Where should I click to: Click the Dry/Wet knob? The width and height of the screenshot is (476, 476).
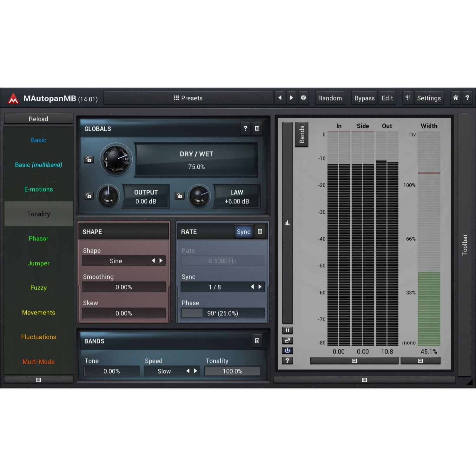click(x=116, y=159)
